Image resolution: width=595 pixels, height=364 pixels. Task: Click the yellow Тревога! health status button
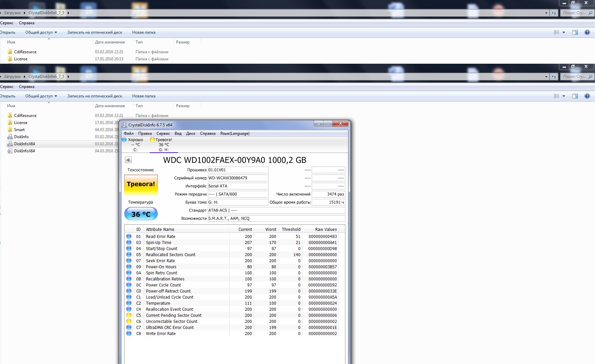pyautogui.click(x=141, y=184)
